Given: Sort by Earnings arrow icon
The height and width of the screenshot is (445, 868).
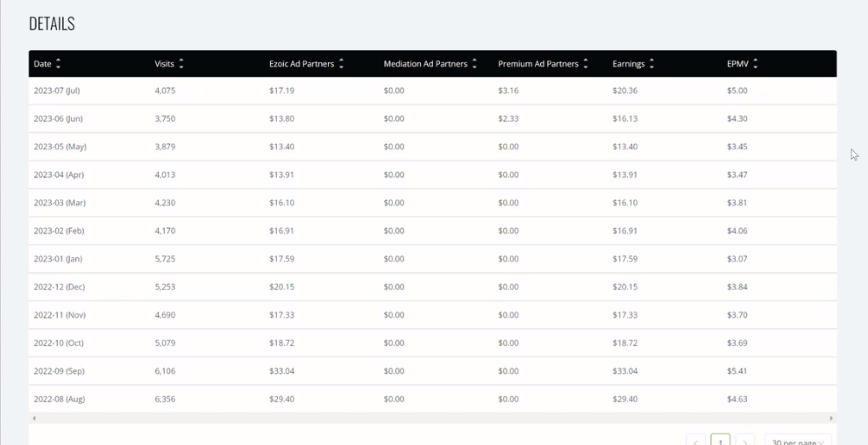Looking at the screenshot, I should click(x=651, y=64).
